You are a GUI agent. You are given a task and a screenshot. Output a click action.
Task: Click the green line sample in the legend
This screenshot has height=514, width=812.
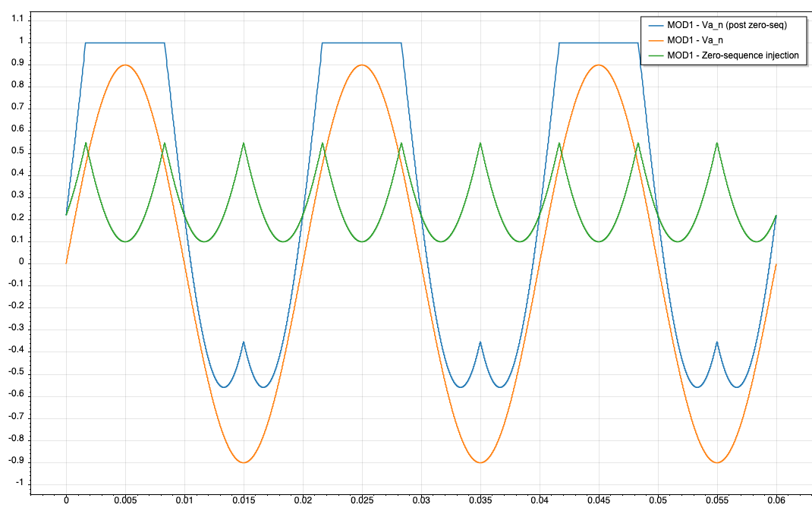[653, 55]
